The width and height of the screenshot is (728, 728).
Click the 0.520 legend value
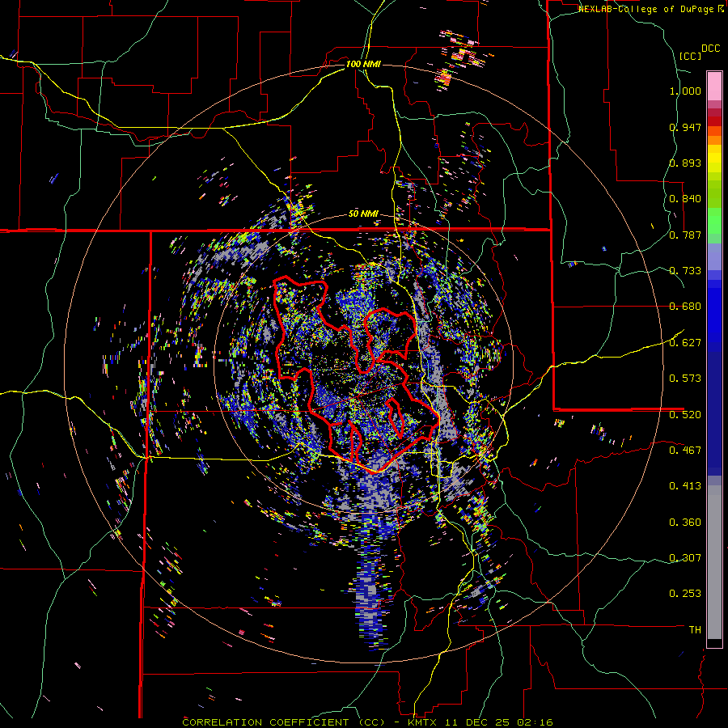[x=685, y=414]
